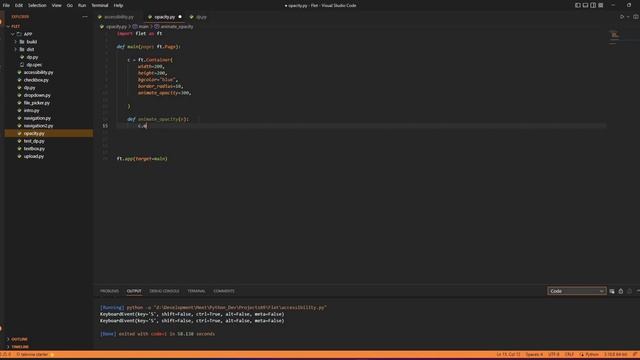Image resolution: width=640 pixels, height=360 pixels.
Task: Click the ft.app(target=main) code line
Action: pyautogui.click(x=142, y=159)
